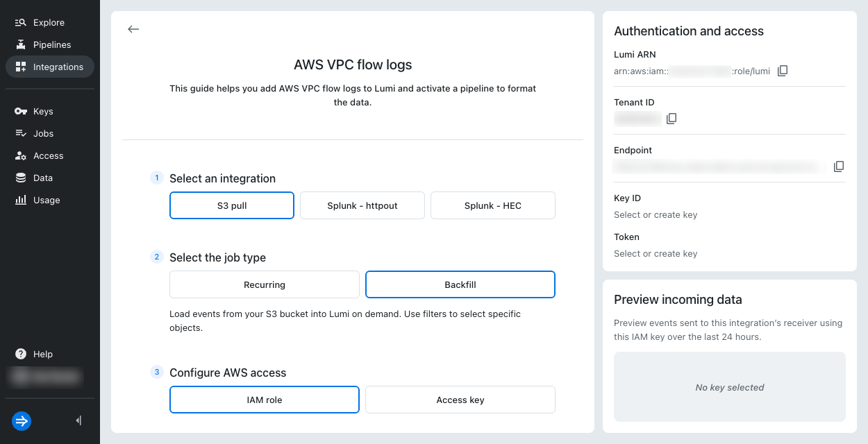
Task: Click the blurred Endpoint URL text
Action: click(720, 166)
